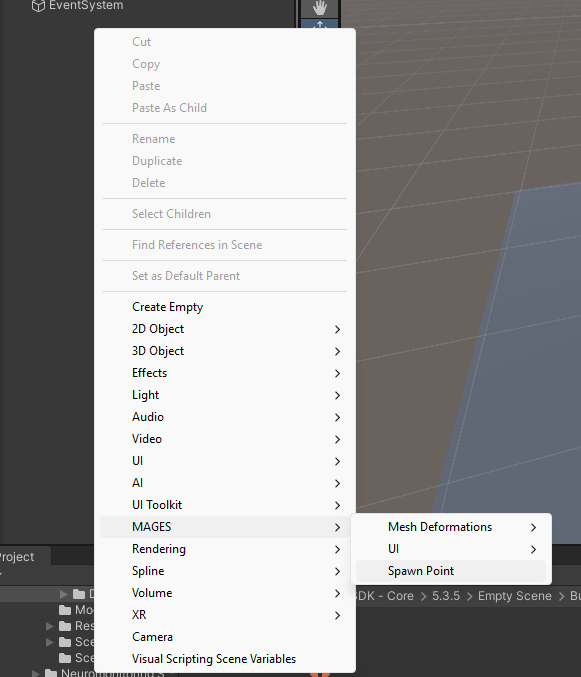Click the chevron arrow next to 3D Object

click(338, 351)
